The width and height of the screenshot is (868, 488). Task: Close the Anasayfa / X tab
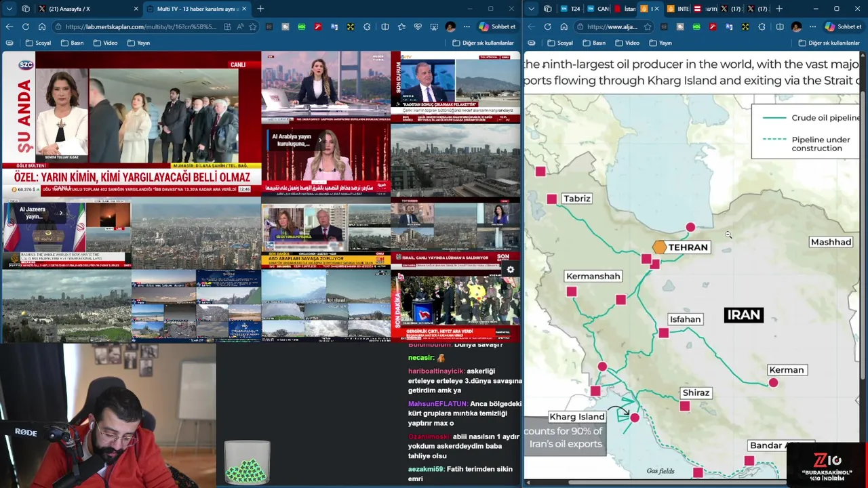tap(136, 9)
